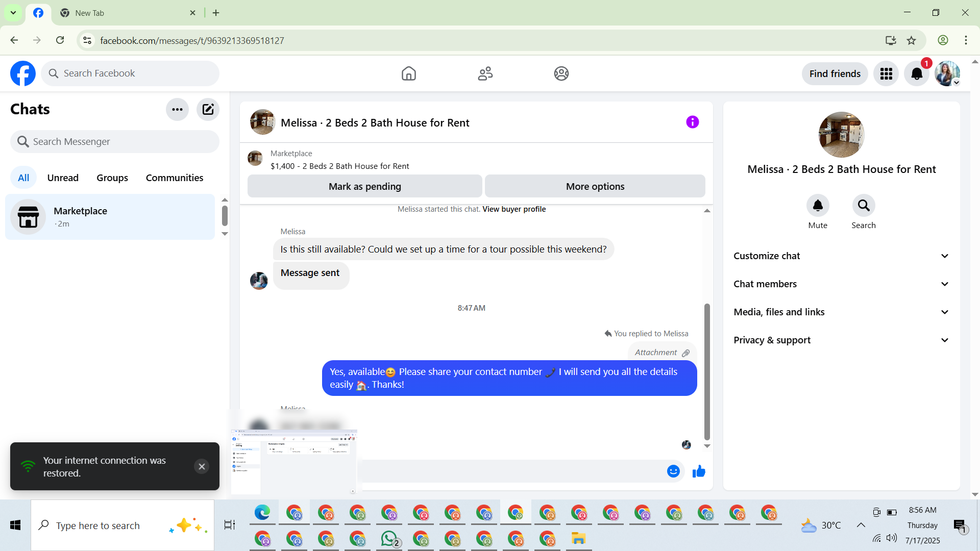The height and width of the screenshot is (551, 980).
Task: Select the Groups chats filter
Action: pos(112,178)
